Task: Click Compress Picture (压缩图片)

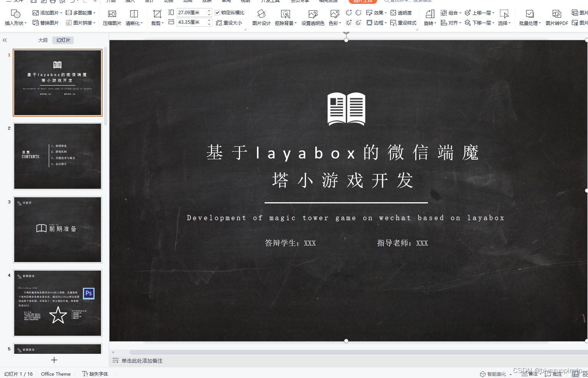Action: pos(112,18)
